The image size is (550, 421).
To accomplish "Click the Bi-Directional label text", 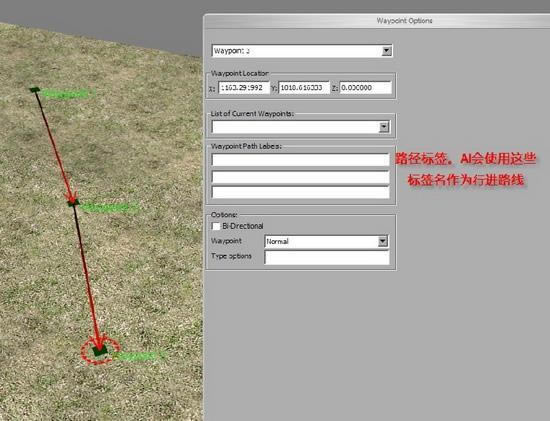I will [243, 226].
